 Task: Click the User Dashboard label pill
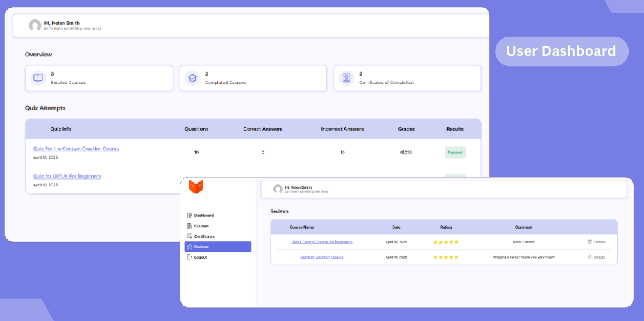click(x=561, y=51)
